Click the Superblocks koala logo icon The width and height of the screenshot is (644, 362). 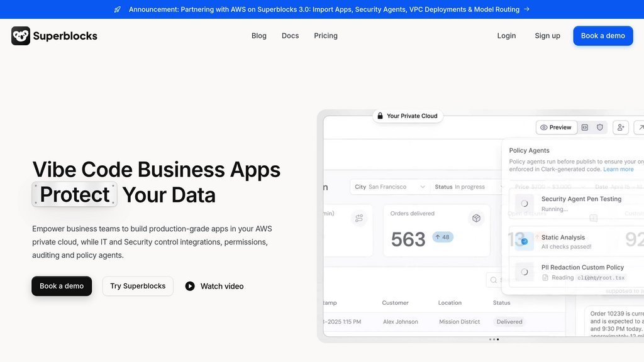click(21, 36)
